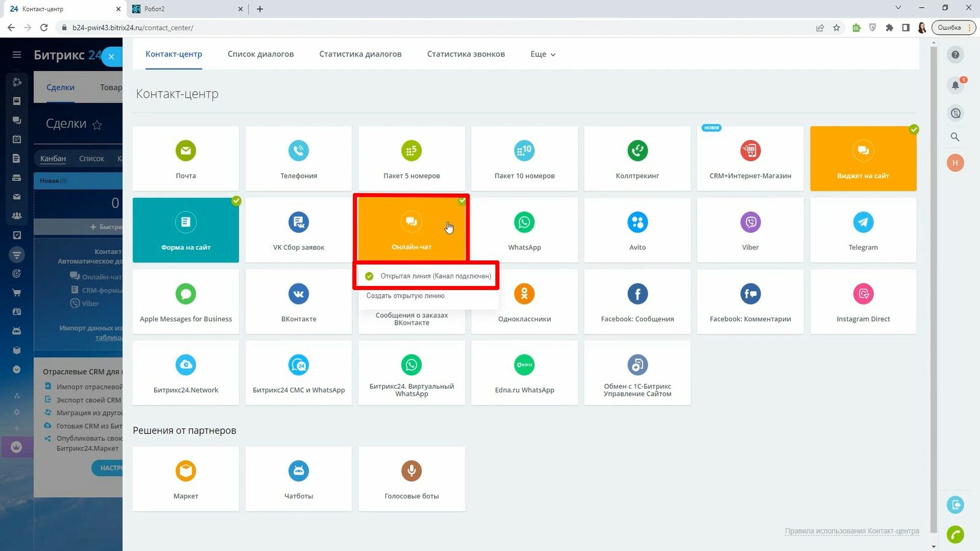Viewport: 980px width, 551px height.
Task: Open the Битрикс24.Network tile
Action: pos(185,373)
